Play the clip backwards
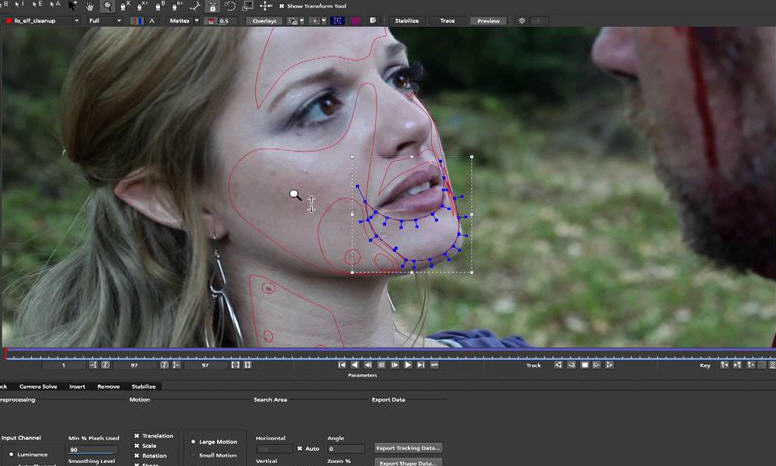Image resolution: width=776 pixels, height=466 pixels. [x=354, y=365]
